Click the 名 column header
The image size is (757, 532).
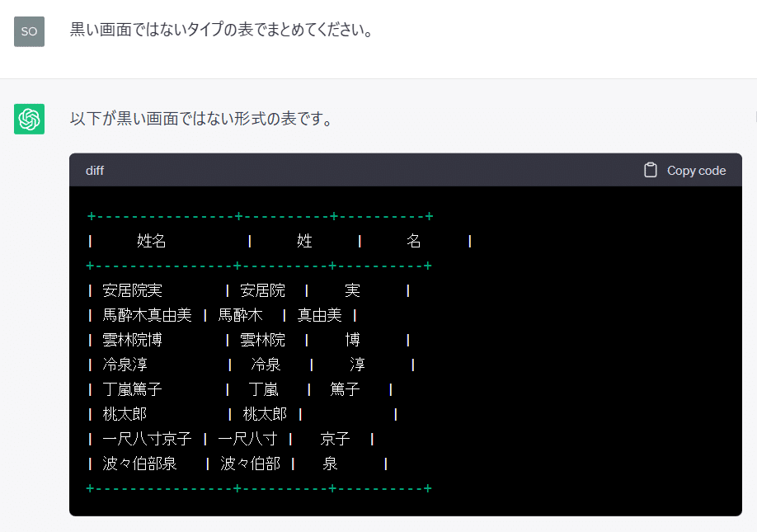414,240
